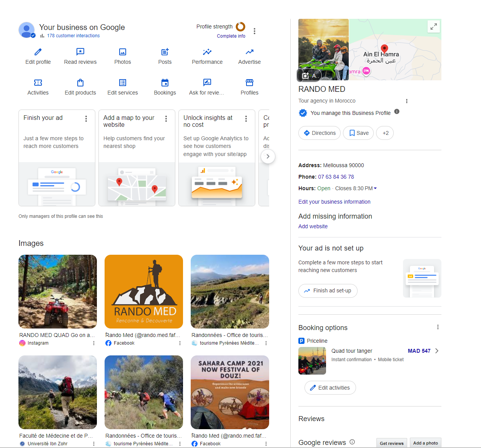This screenshot has height=448, width=481.
Task: Open the Finish your ad card
Action: click(57, 158)
